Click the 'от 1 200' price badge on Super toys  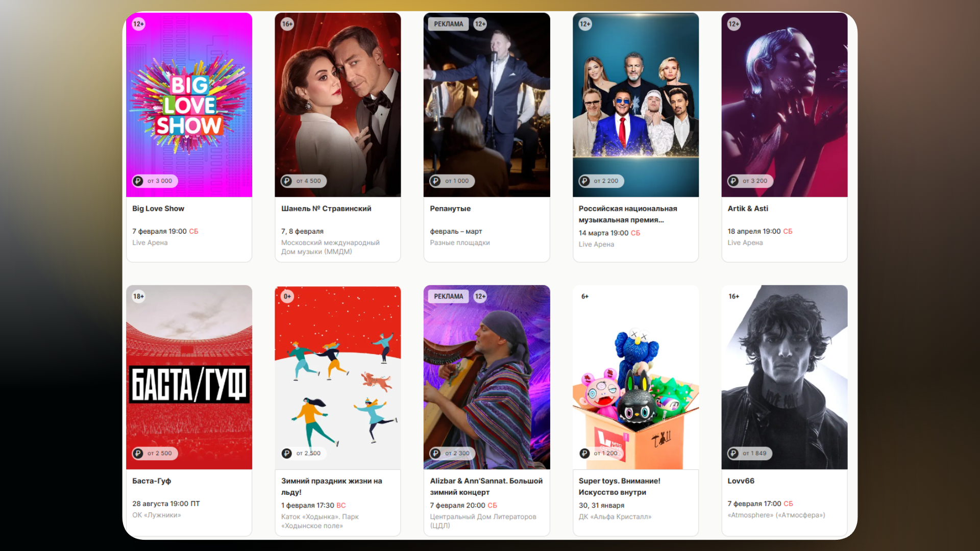pyautogui.click(x=601, y=454)
